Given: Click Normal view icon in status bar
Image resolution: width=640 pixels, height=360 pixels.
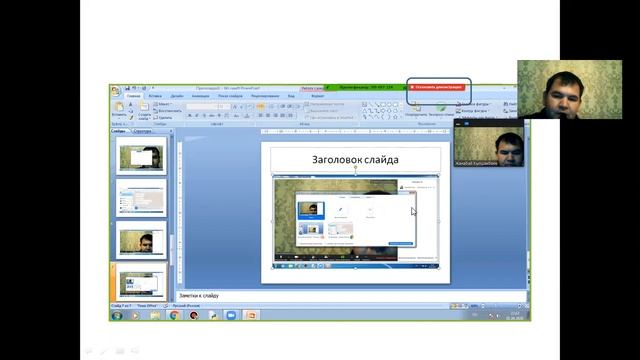Looking at the screenshot, I should [x=453, y=306].
